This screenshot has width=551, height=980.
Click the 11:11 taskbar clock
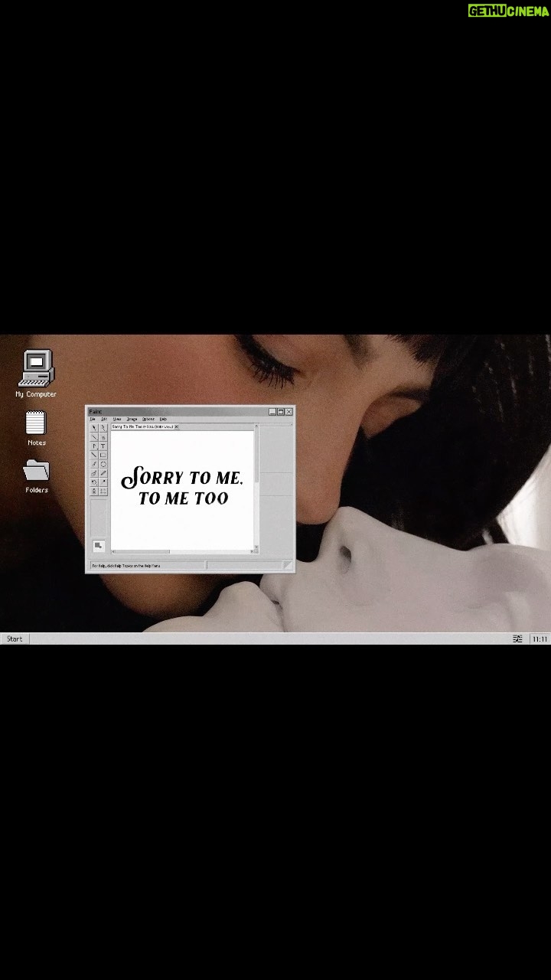[x=540, y=639]
